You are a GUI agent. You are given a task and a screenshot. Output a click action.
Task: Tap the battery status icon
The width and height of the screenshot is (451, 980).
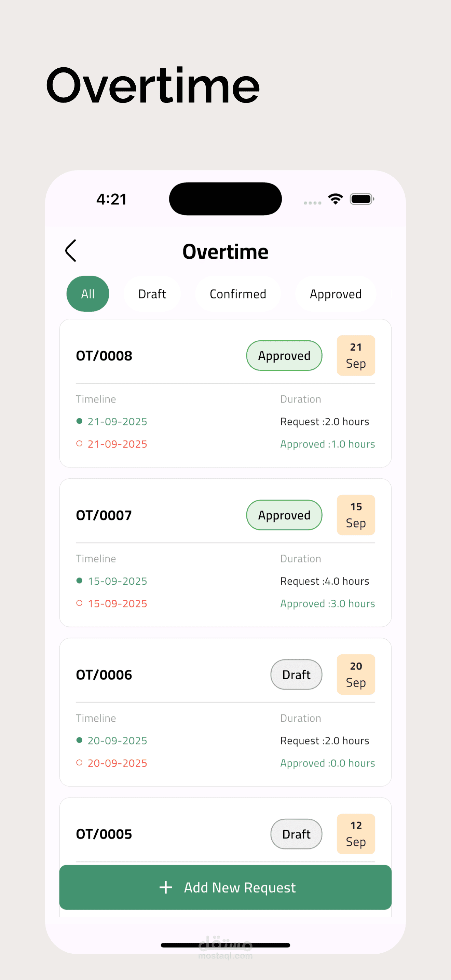(361, 199)
